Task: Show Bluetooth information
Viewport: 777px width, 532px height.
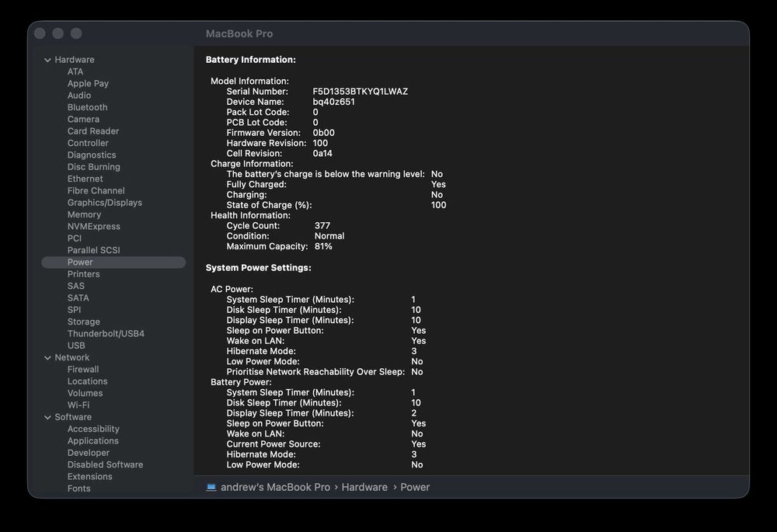Action: click(87, 107)
